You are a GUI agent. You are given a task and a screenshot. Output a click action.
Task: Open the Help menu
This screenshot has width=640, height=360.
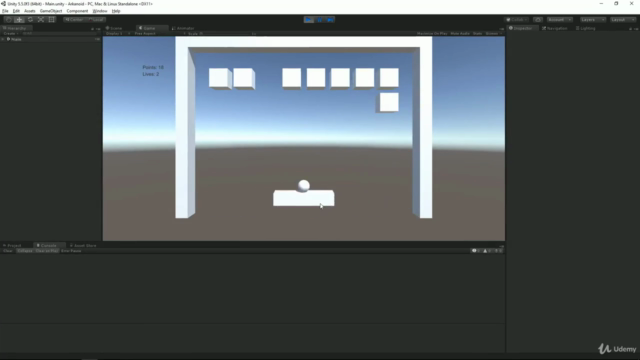(116, 11)
